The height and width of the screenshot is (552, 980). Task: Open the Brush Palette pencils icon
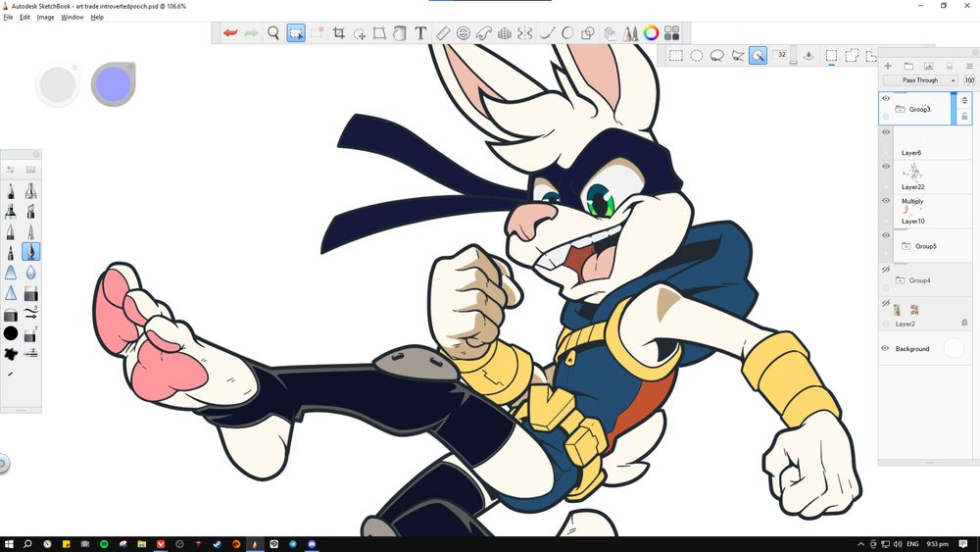tap(630, 33)
